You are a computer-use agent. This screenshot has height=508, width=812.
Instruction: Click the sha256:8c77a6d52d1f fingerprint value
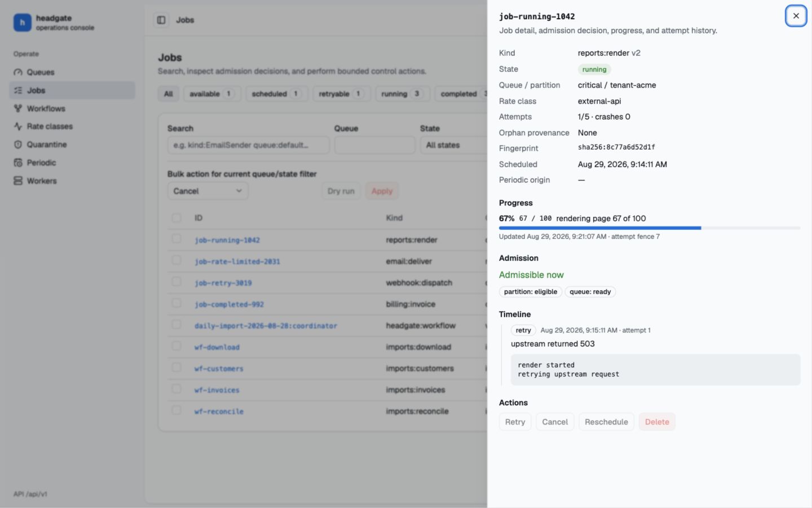(x=616, y=147)
